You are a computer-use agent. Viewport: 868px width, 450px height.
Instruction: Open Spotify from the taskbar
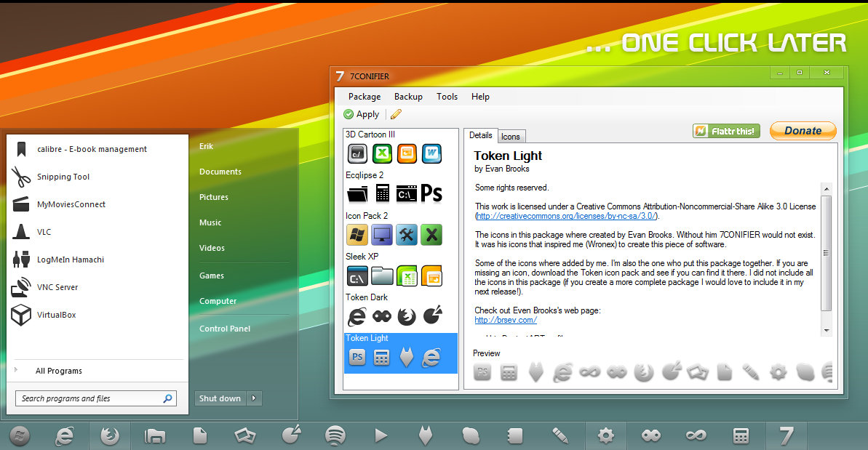[x=335, y=436]
